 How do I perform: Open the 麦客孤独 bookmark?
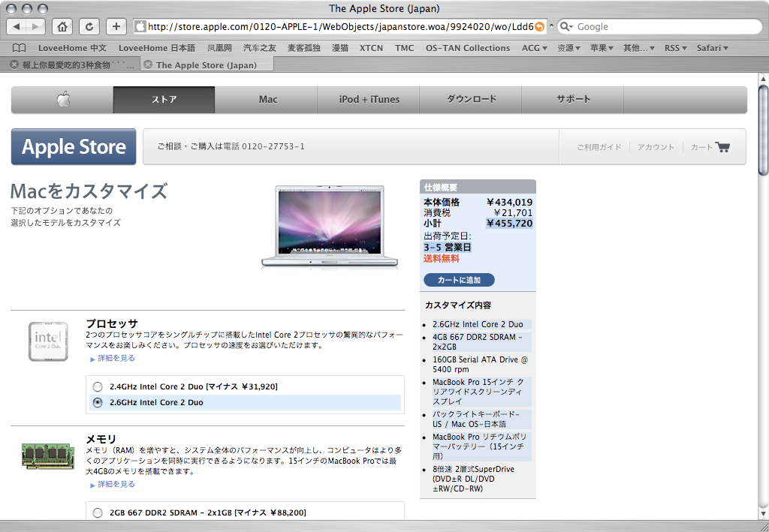click(303, 48)
